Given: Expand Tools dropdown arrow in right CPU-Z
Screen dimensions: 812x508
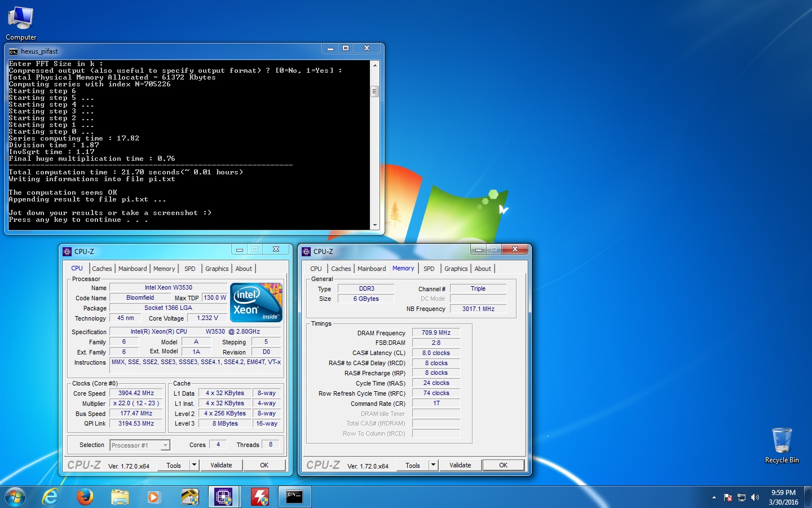Looking at the screenshot, I should (434, 465).
